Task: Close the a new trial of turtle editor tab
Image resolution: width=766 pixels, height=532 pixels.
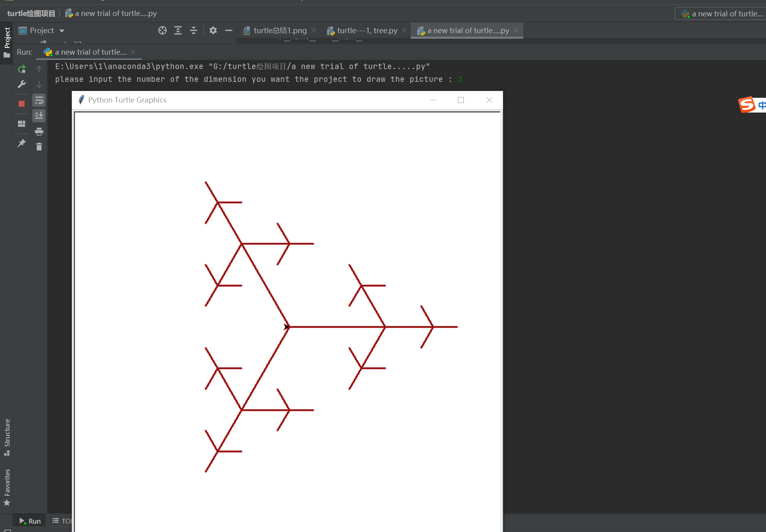Action: pos(516,30)
